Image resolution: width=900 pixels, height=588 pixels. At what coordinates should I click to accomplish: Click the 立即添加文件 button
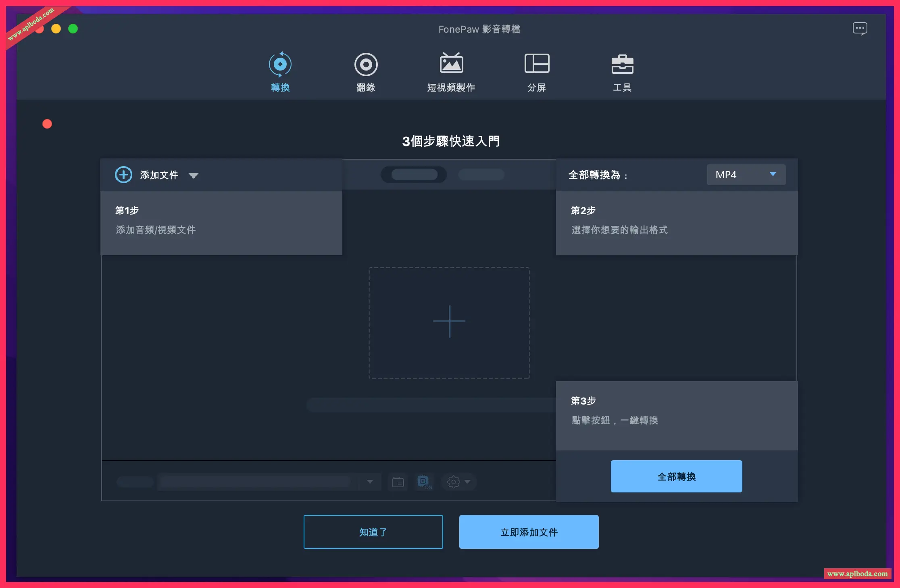(529, 532)
